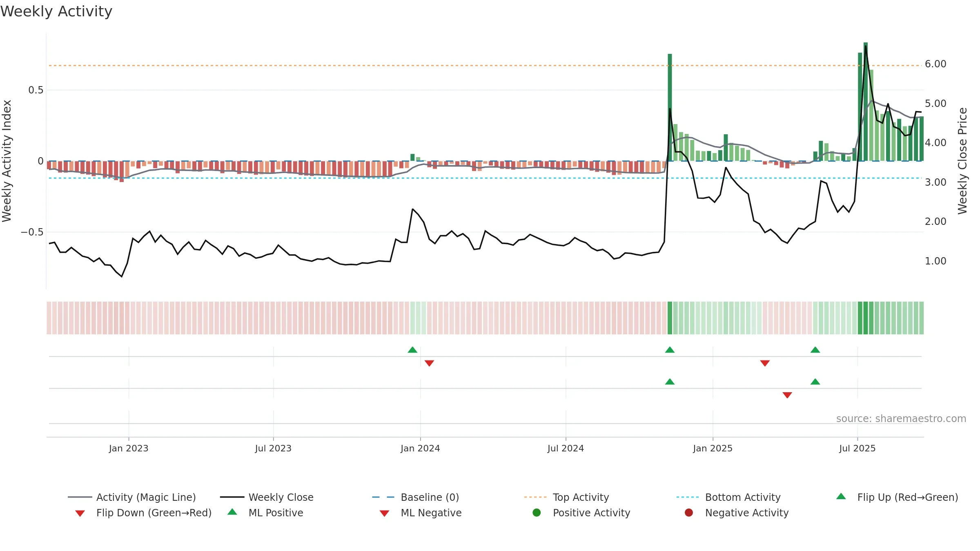Click the Jan 2025 axis label

pyautogui.click(x=713, y=448)
